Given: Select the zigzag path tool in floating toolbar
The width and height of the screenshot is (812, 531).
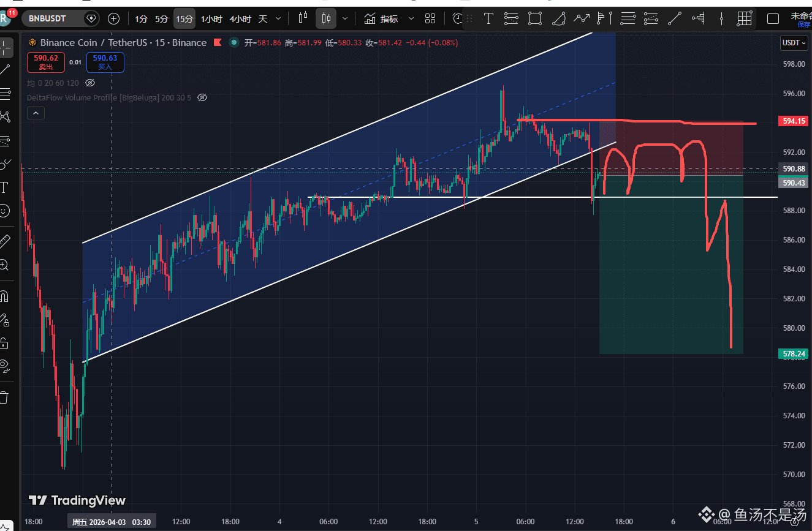Looking at the screenshot, I should click(582, 18).
